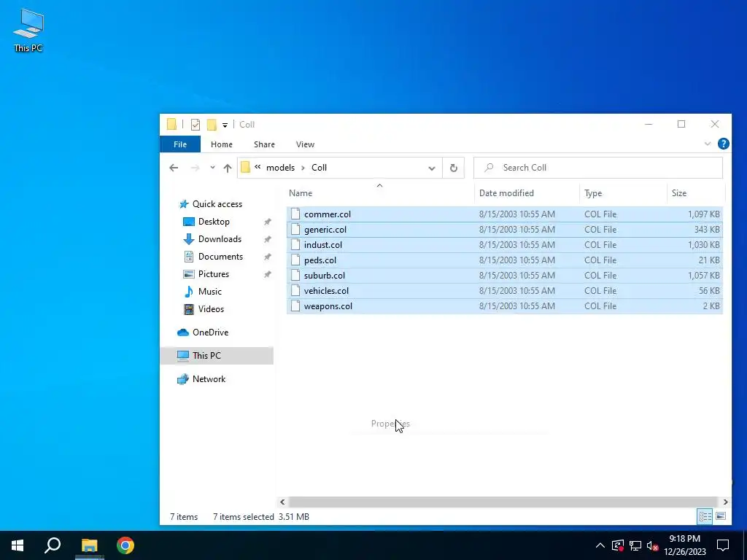Go up one folder level arrow
The image size is (747, 560).
click(x=228, y=168)
